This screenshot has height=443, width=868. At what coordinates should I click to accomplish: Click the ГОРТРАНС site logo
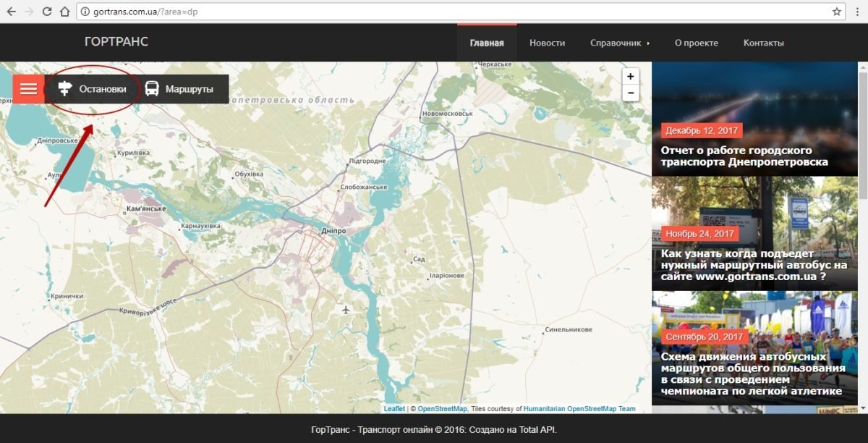click(116, 41)
